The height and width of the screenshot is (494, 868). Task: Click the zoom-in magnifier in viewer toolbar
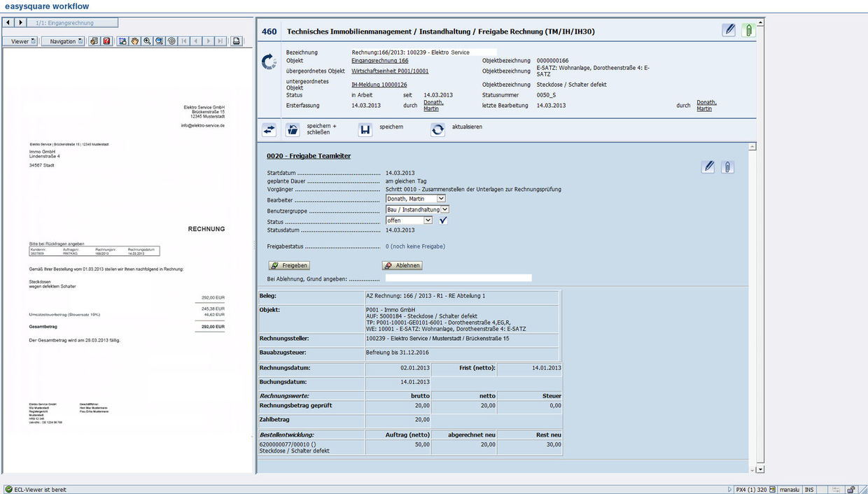pyautogui.click(x=147, y=41)
